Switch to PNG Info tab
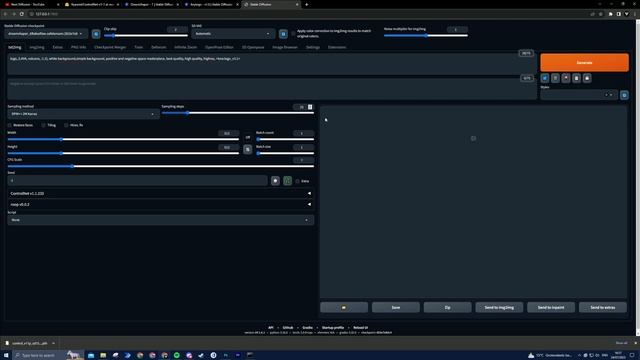640x360 pixels. pyautogui.click(x=78, y=47)
